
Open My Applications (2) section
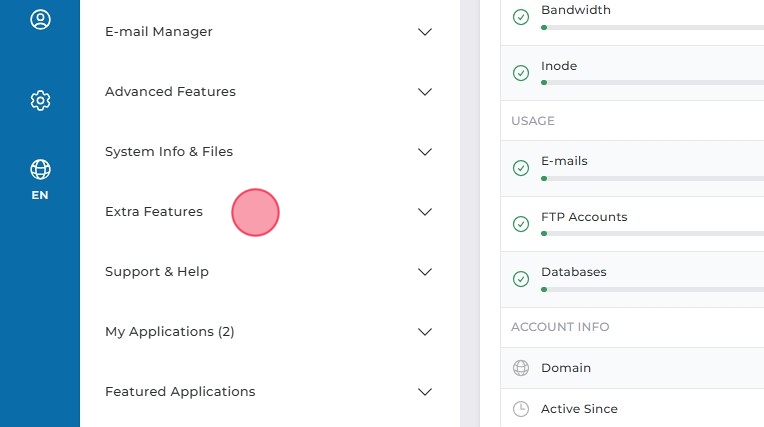170,332
